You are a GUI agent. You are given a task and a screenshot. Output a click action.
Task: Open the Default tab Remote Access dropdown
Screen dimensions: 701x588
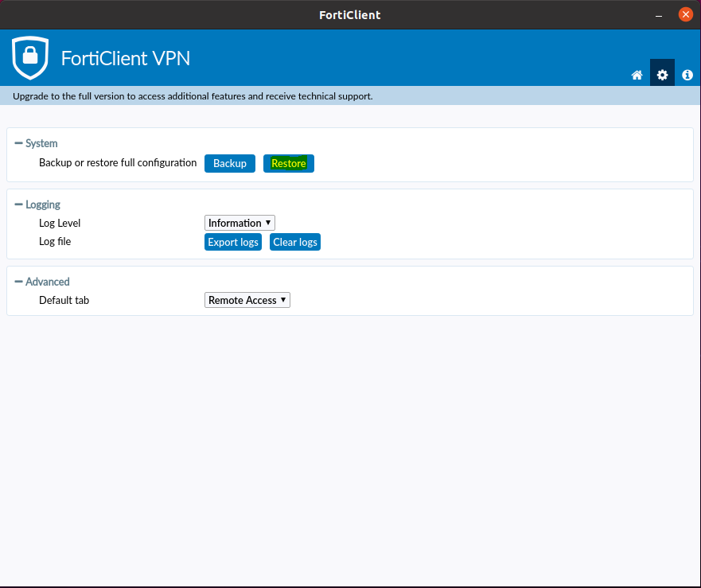[247, 300]
